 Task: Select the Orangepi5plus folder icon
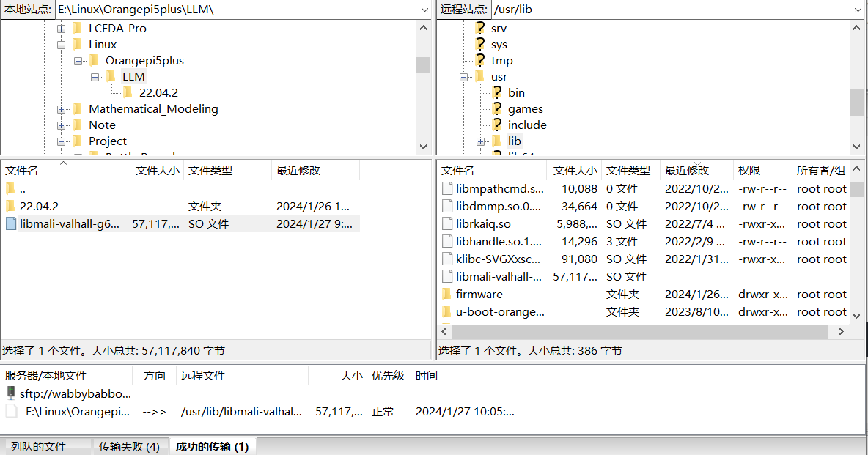pos(94,60)
